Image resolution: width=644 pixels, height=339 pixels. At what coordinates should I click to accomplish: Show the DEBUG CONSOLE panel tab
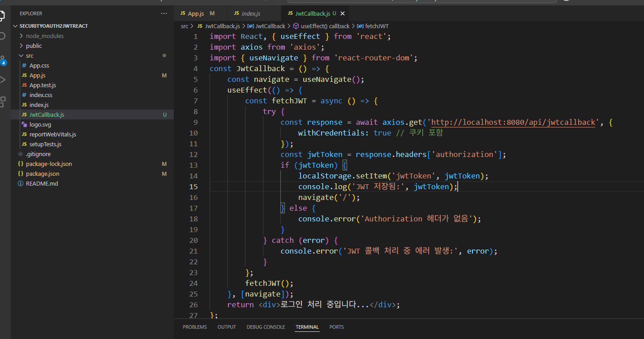click(x=266, y=327)
